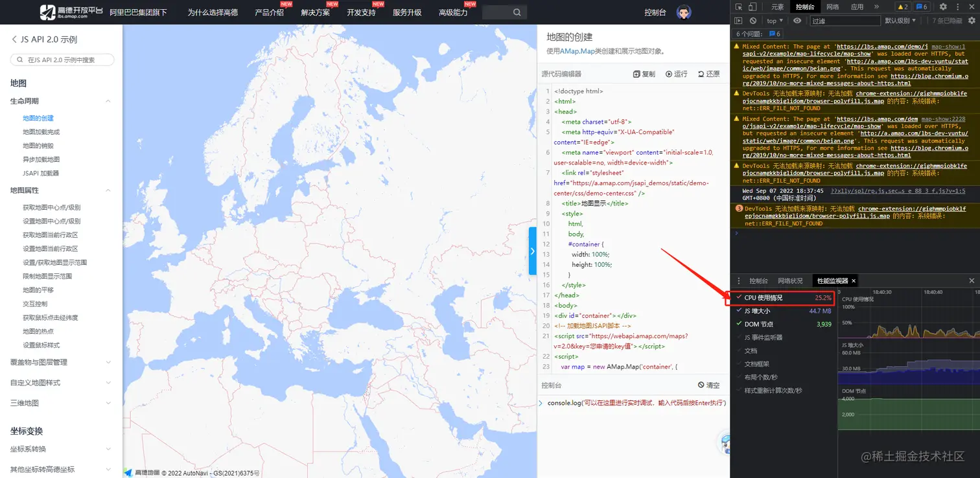Click the 还原 restore code button
Viewport: 980px width, 478px height.
point(708,74)
